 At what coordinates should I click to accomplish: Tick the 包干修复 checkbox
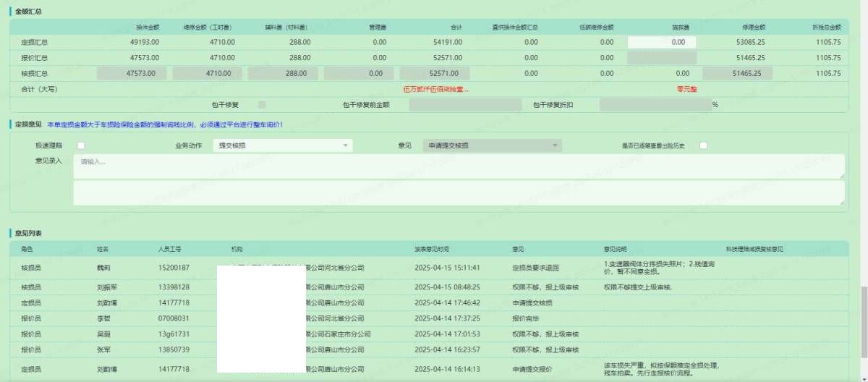pyautogui.click(x=263, y=104)
